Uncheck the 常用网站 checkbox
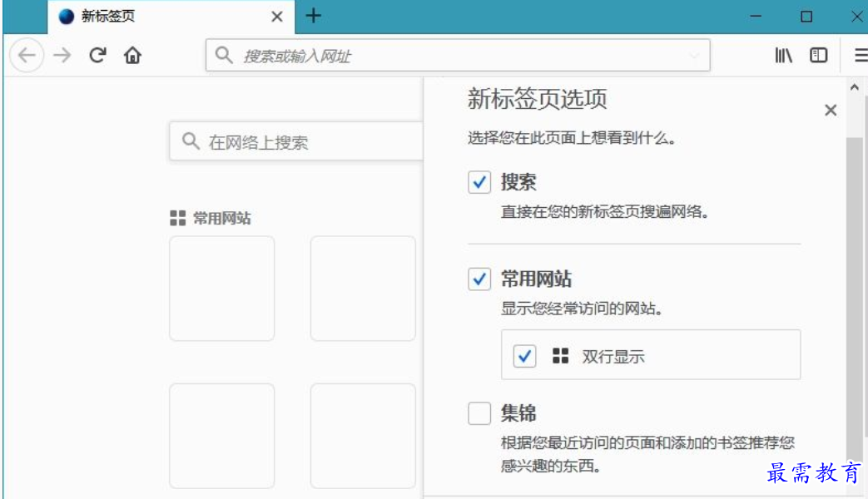The width and height of the screenshot is (868, 499). (479, 279)
